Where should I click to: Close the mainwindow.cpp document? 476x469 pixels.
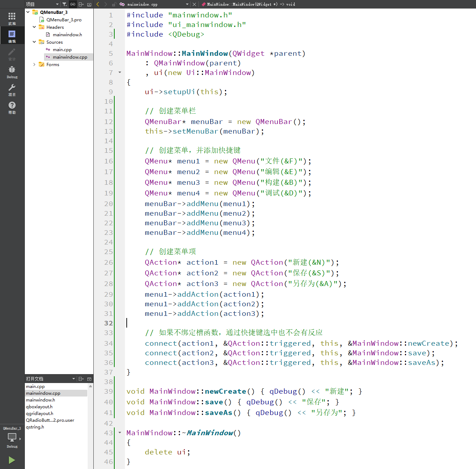[x=194, y=4]
